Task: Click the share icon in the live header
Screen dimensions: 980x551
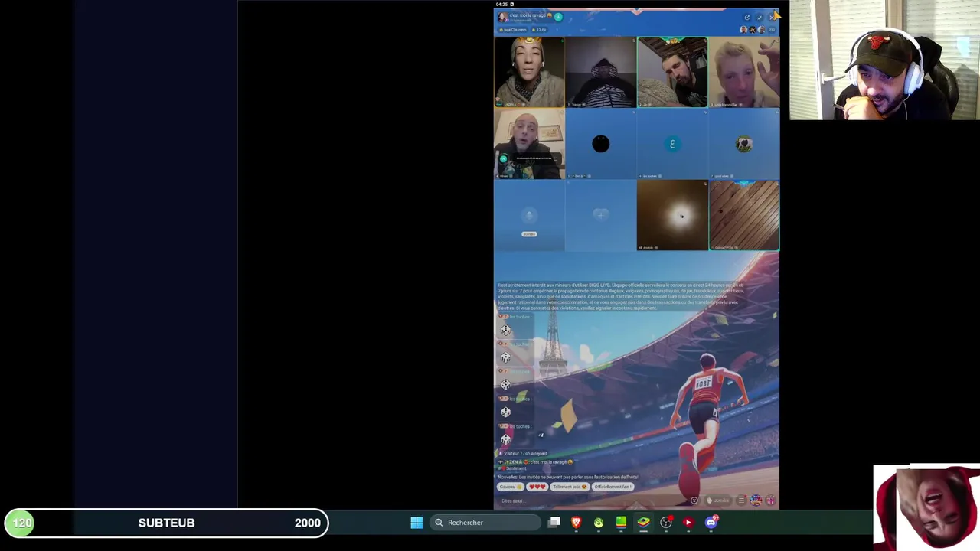Action: tap(747, 18)
